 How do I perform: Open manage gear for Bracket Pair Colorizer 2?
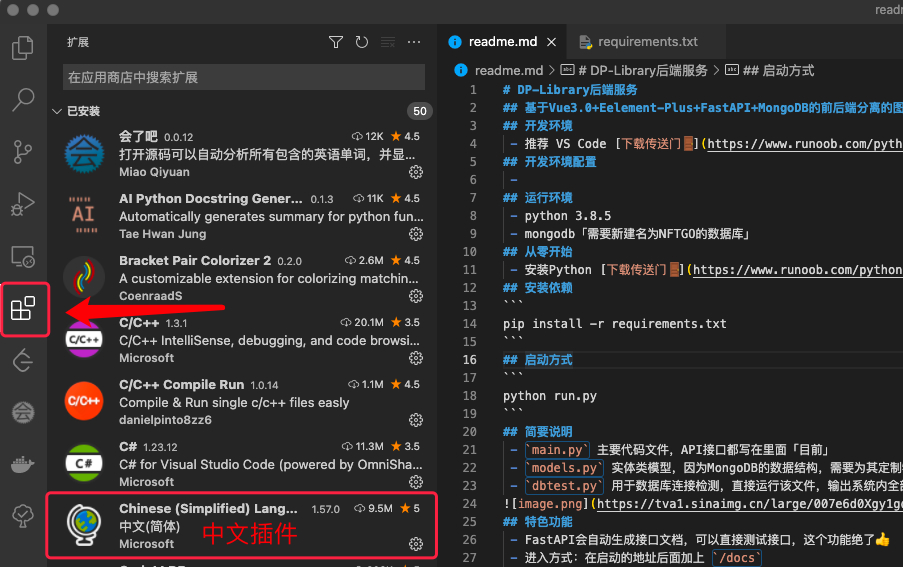pos(416,296)
